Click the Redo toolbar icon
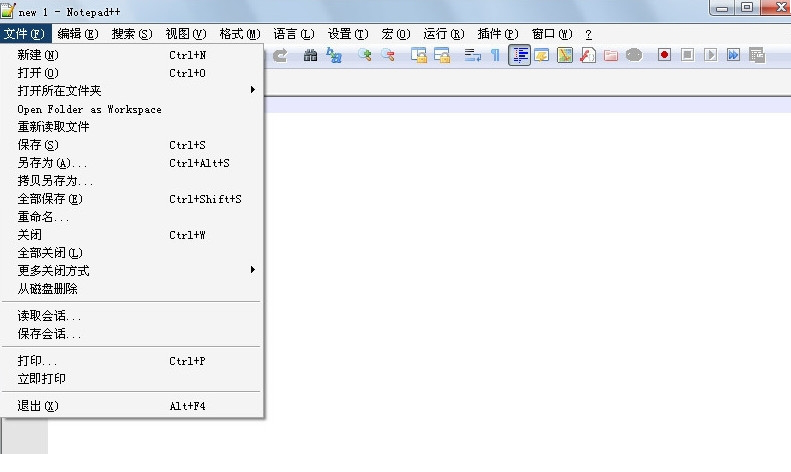 point(280,55)
